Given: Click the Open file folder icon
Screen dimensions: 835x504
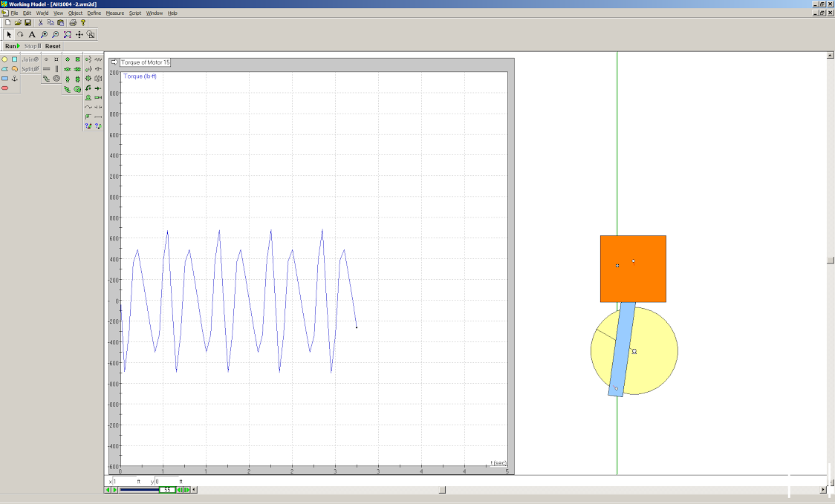Looking at the screenshot, I should 18,23.
